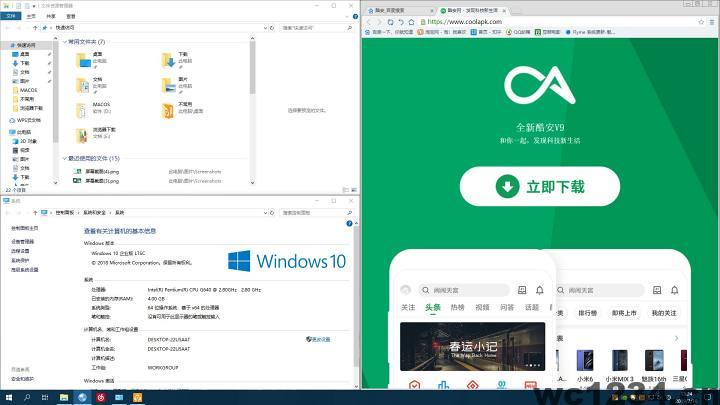
Task: Go forward in the browser
Action: click(x=379, y=22)
